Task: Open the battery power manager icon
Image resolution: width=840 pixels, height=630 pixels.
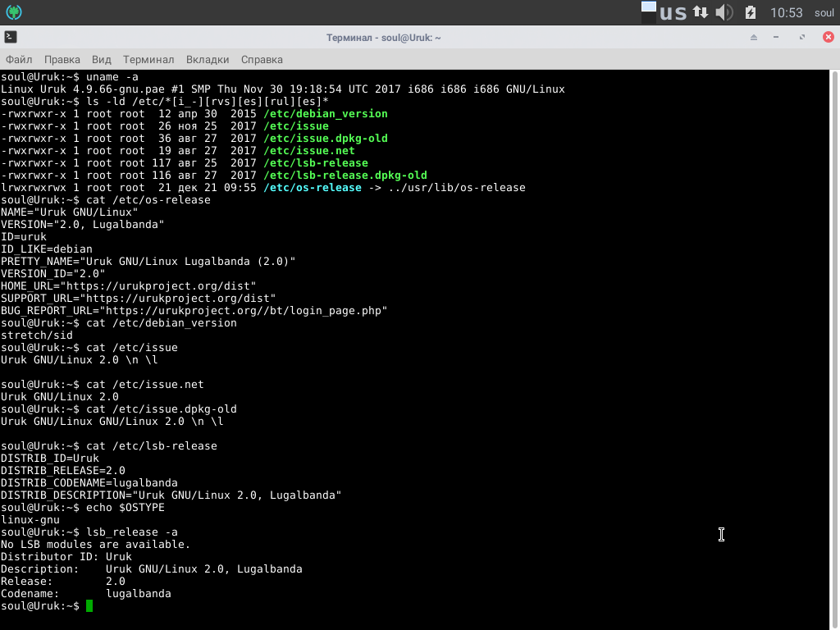Action: pyautogui.click(x=751, y=12)
